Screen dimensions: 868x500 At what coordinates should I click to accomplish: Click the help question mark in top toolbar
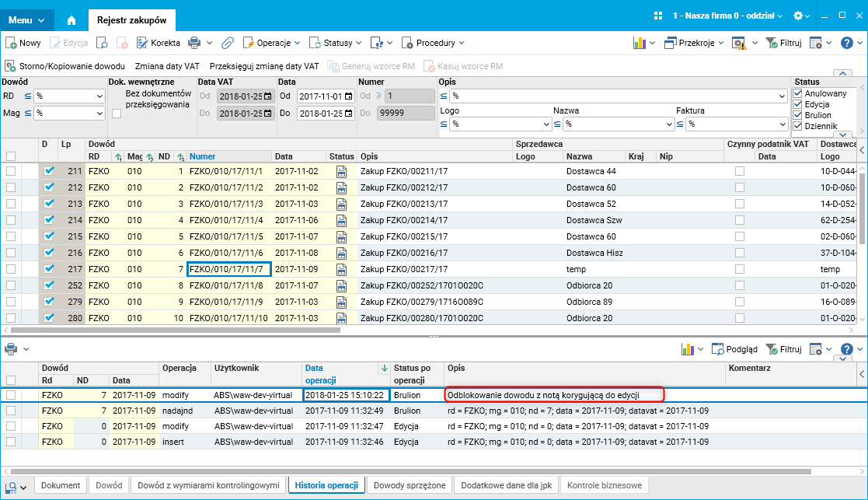tap(845, 43)
